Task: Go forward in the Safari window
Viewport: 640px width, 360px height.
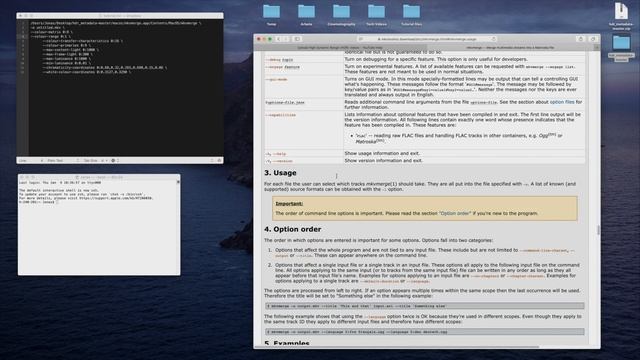Action: pos(286,39)
